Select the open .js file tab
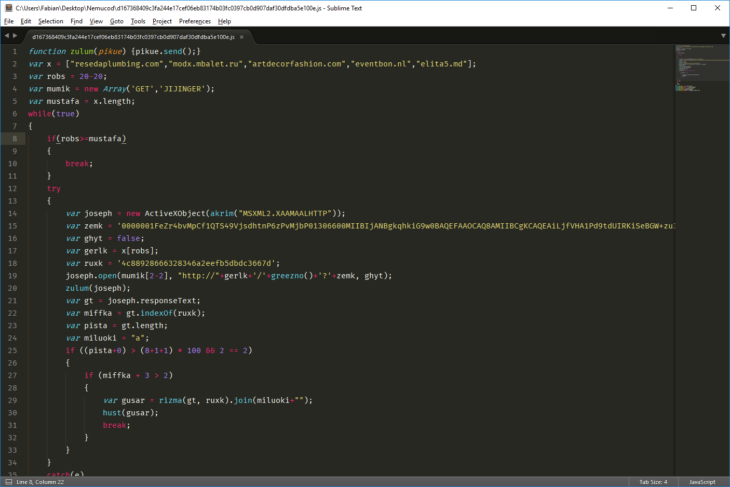 point(133,37)
